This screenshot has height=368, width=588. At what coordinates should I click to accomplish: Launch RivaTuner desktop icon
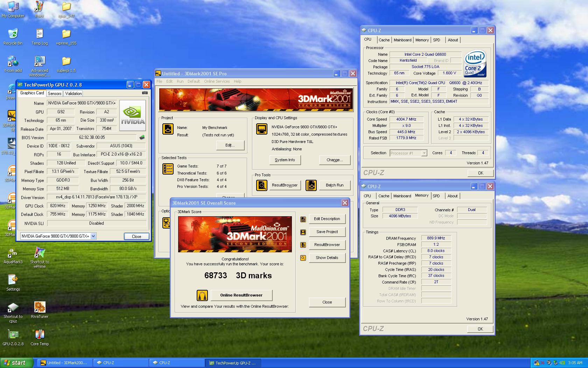tap(40, 310)
